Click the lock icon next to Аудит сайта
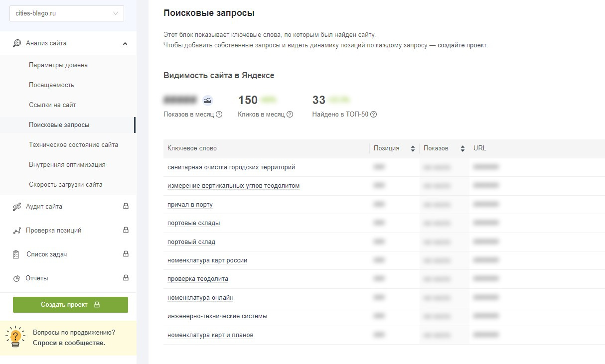The height and width of the screenshot is (364, 605). (126, 206)
